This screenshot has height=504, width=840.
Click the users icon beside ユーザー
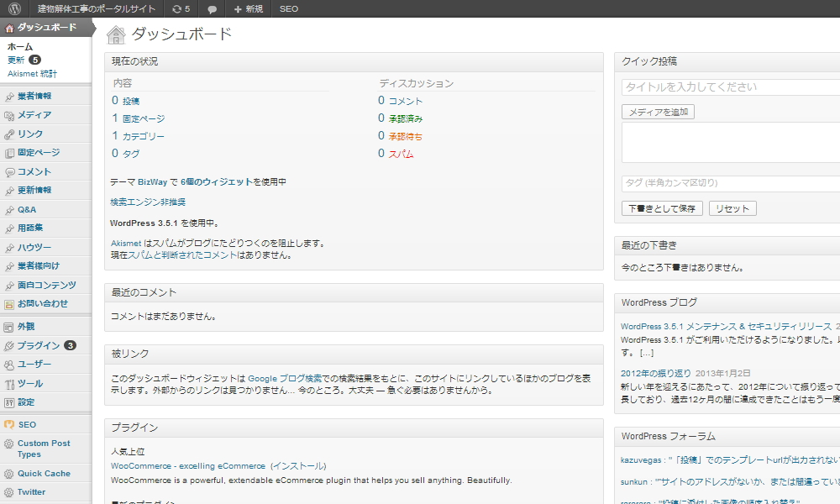(9, 365)
